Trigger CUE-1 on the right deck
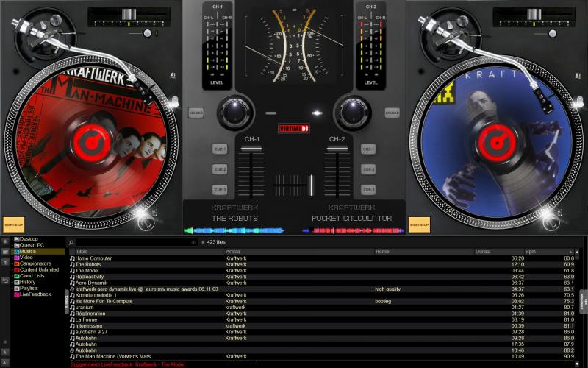The image size is (588, 368). point(368,149)
